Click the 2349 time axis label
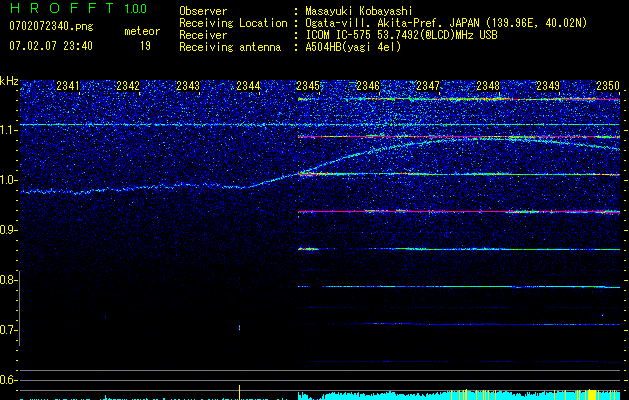629x400 pixels. point(548,85)
